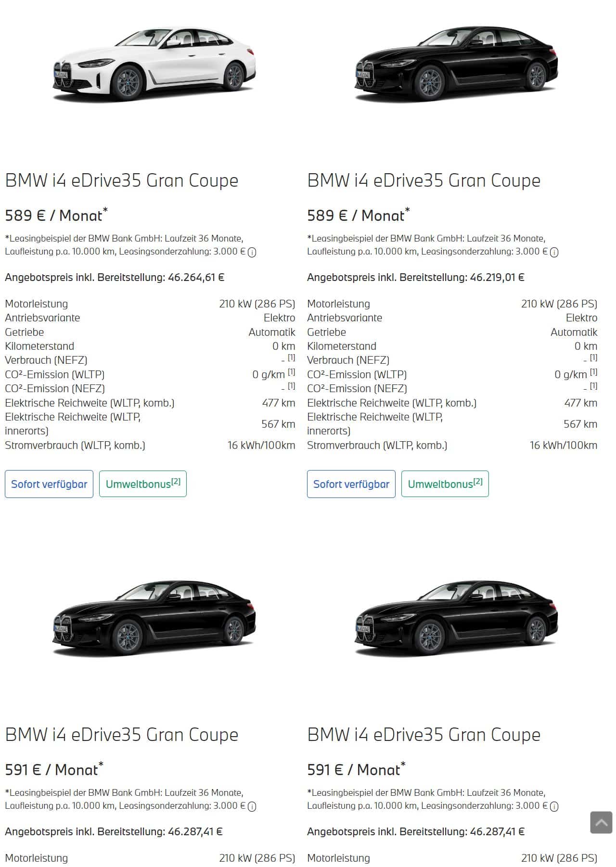This screenshot has height=867, width=616.
Task: Open top-right i4 eDrive35 Gran Coupe title
Action: (x=424, y=181)
